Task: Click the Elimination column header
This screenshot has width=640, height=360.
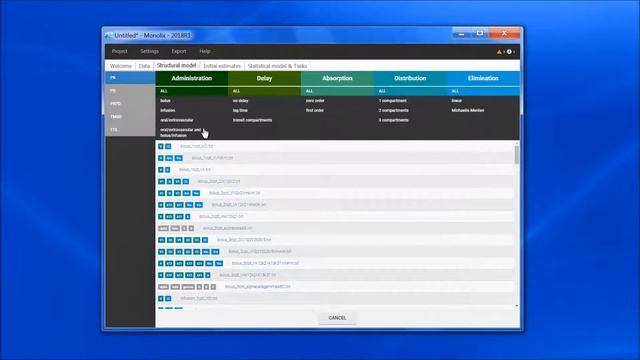Action: click(483, 78)
